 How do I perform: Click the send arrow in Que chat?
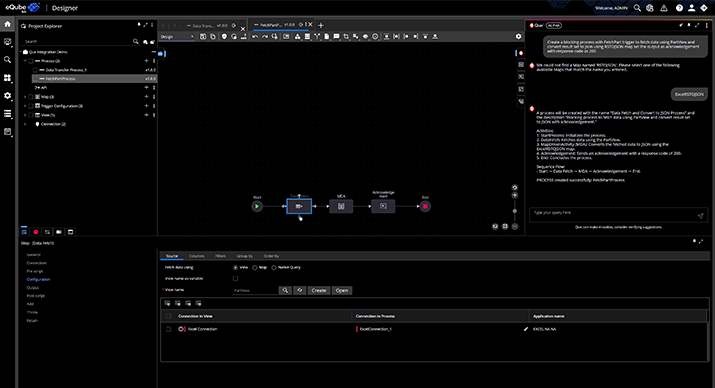(700, 216)
